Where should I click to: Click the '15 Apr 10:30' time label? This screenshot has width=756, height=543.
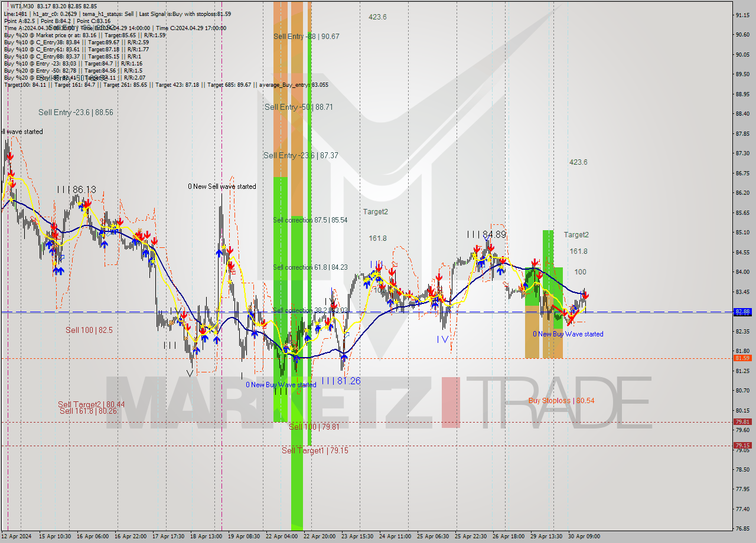click(54, 537)
